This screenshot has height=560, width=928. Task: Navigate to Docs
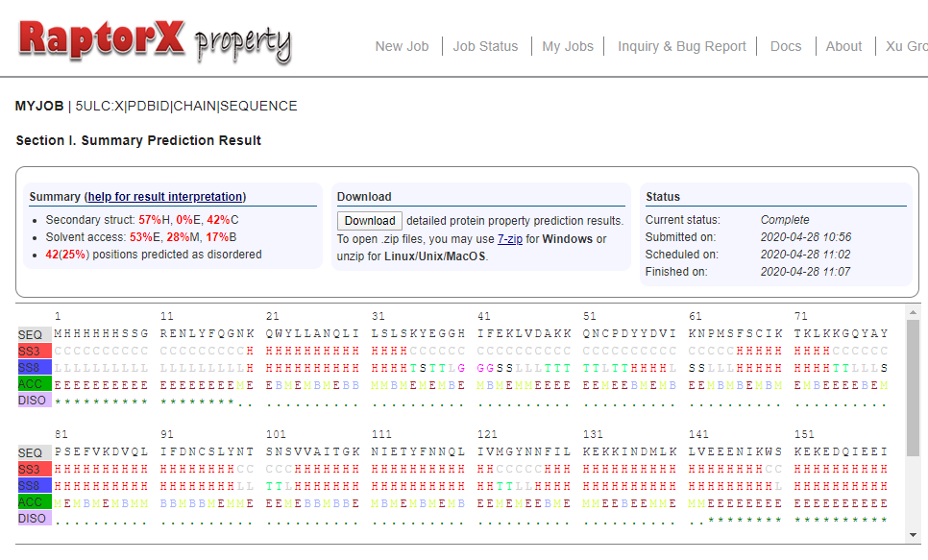tap(785, 46)
